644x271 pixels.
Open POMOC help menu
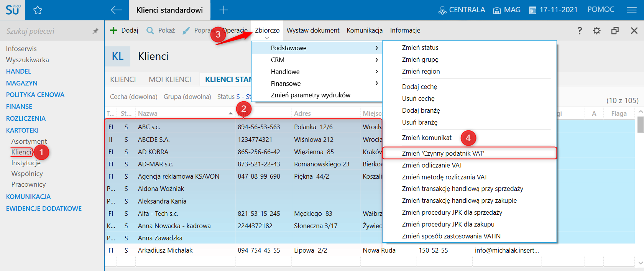point(601,10)
